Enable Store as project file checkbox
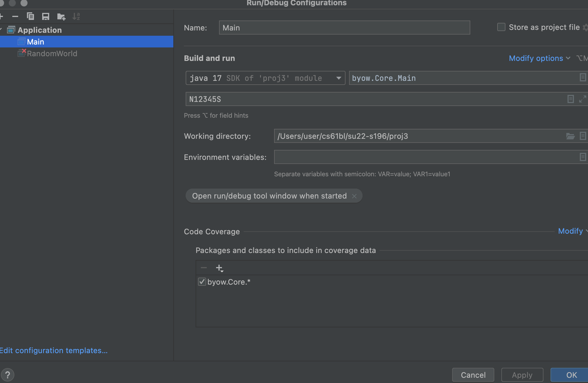The width and height of the screenshot is (588, 383). point(501,27)
